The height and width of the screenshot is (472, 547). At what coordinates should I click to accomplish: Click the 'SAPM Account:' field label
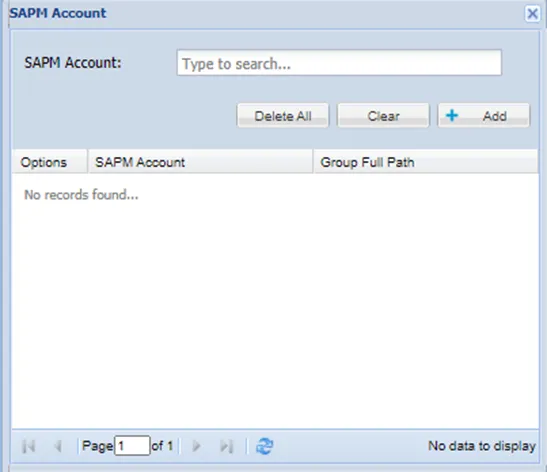73,63
